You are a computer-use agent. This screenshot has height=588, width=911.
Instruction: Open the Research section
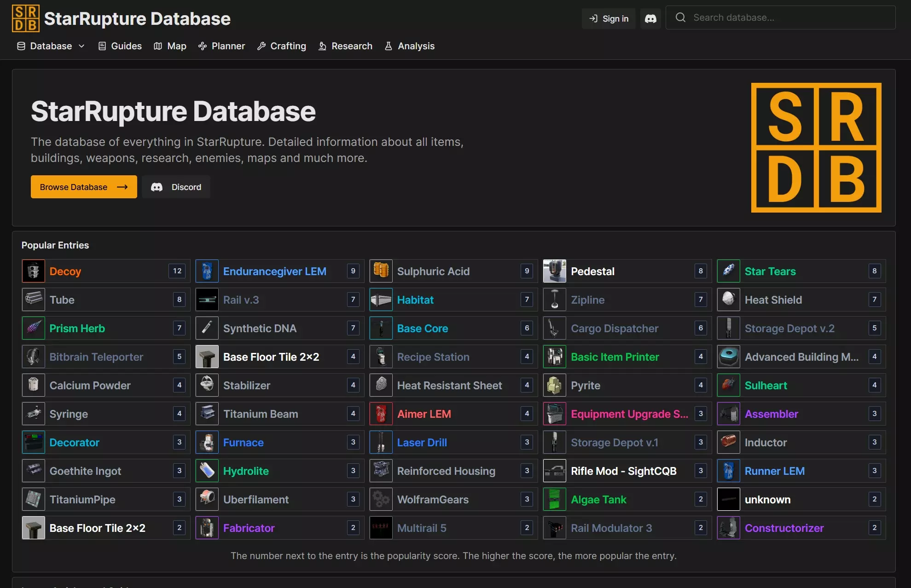point(345,46)
